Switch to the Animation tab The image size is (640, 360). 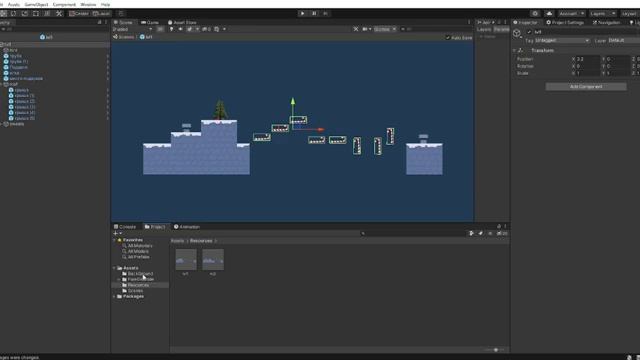click(x=187, y=227)
